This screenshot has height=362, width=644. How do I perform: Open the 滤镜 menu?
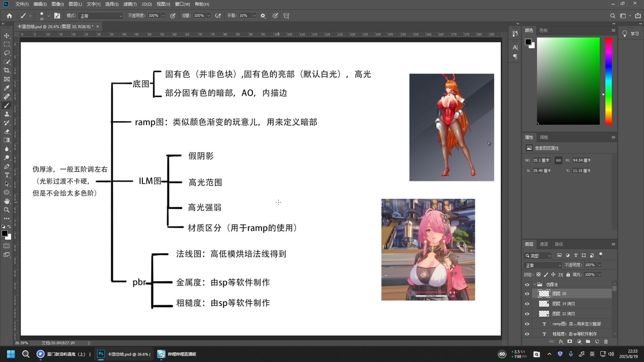point(130,4)
